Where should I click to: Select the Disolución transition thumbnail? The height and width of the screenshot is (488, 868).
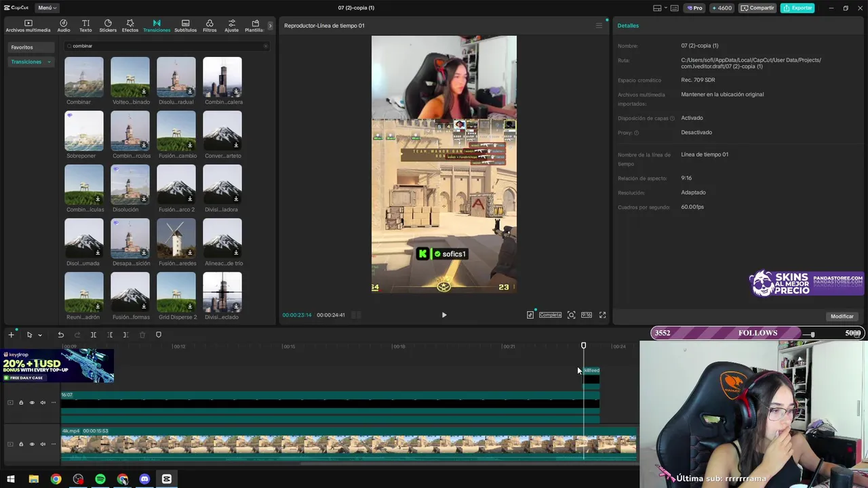tap(130, 184)
